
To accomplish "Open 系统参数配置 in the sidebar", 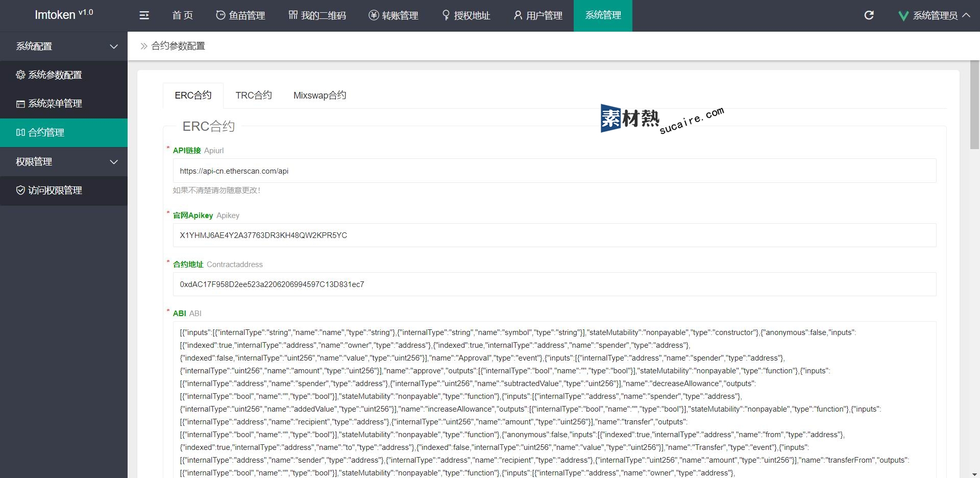I will pyautogui.click(x=64, y=75).
